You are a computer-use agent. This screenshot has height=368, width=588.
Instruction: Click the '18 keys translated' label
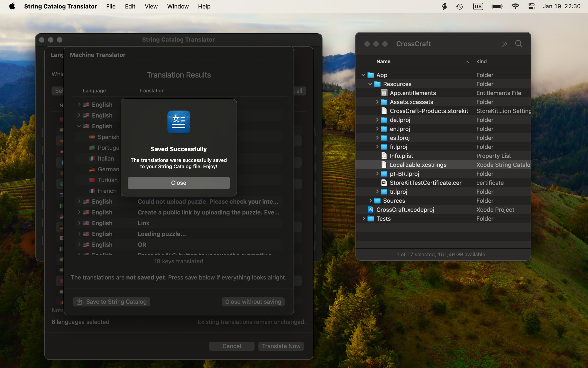(x=179, y=261)
